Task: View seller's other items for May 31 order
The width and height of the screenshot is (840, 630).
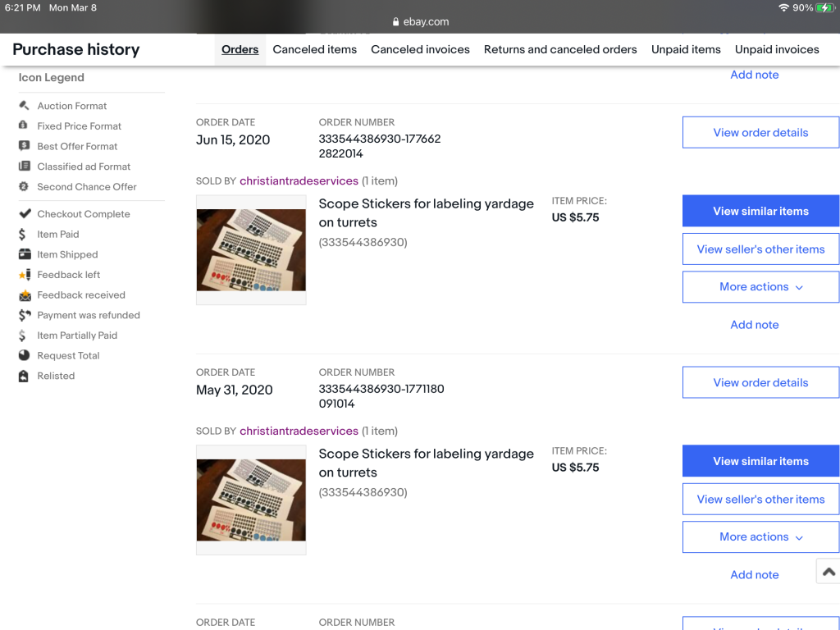Action: tap(760, 500)
